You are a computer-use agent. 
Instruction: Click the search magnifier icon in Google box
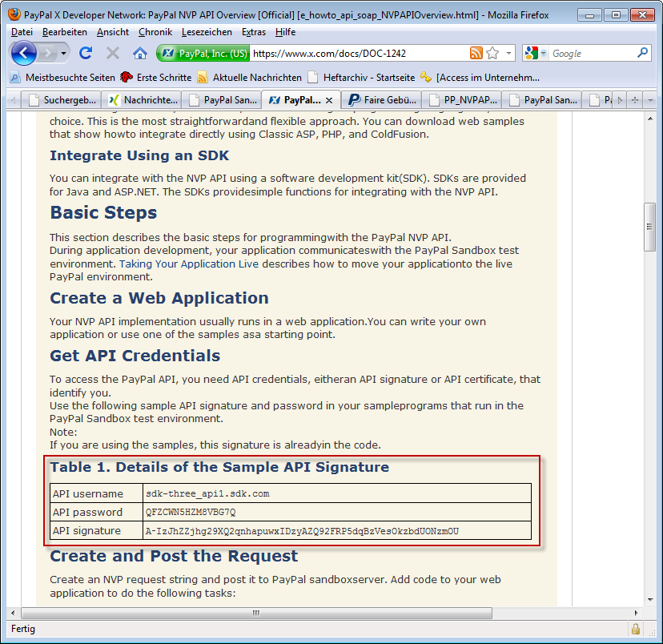pyautogui.click(x=643, y=53)
